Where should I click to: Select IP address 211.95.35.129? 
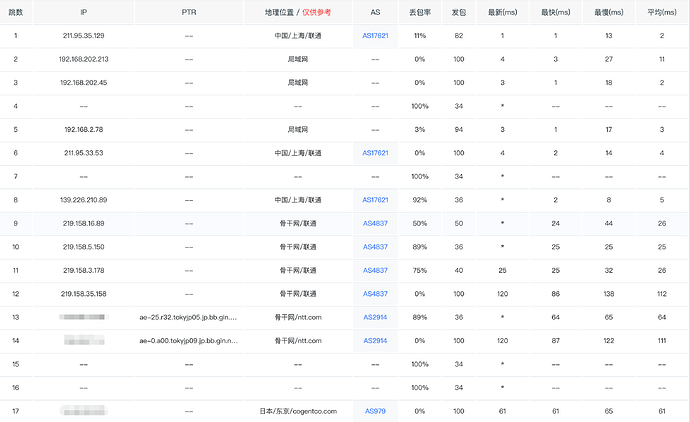(84, 36)
